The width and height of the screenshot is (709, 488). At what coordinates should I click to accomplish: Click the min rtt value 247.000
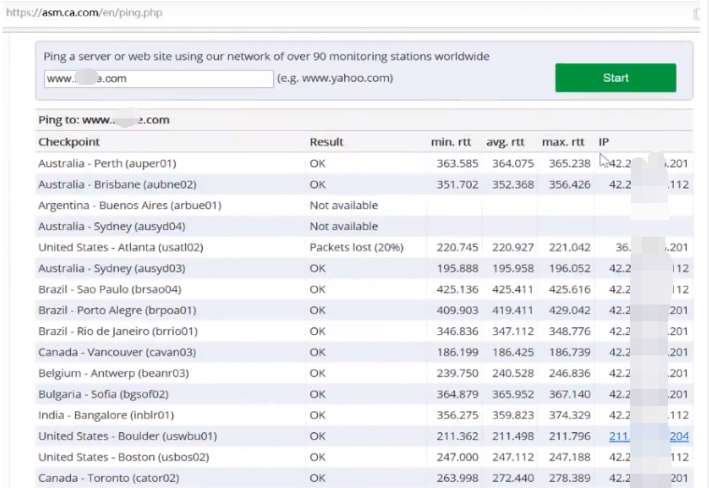pos(457,457)
